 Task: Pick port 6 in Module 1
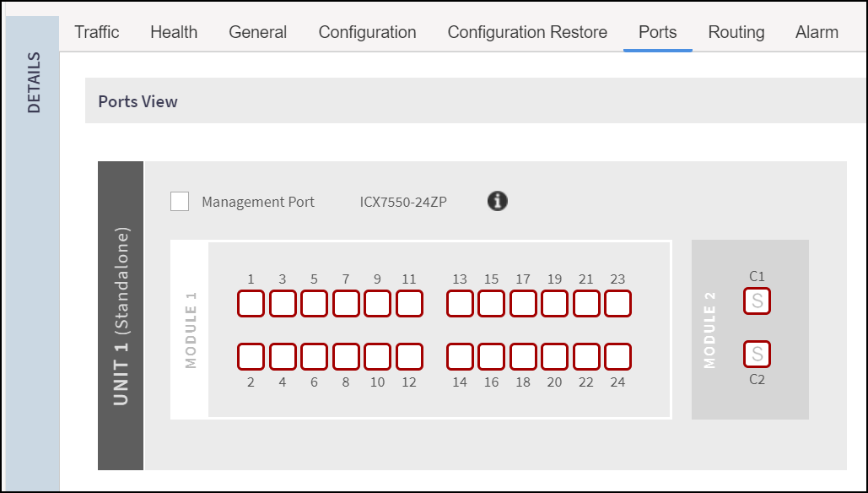pos(314,357)
